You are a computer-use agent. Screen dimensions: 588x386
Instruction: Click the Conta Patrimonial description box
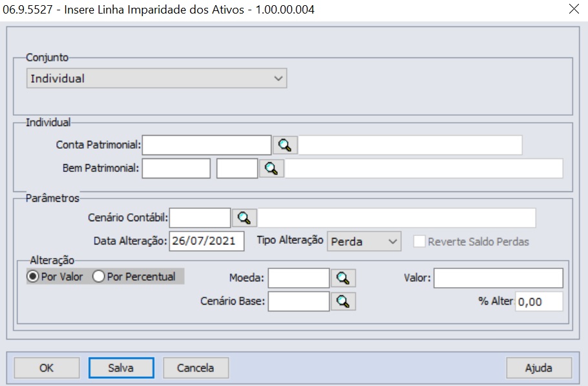tap(410, 145)
